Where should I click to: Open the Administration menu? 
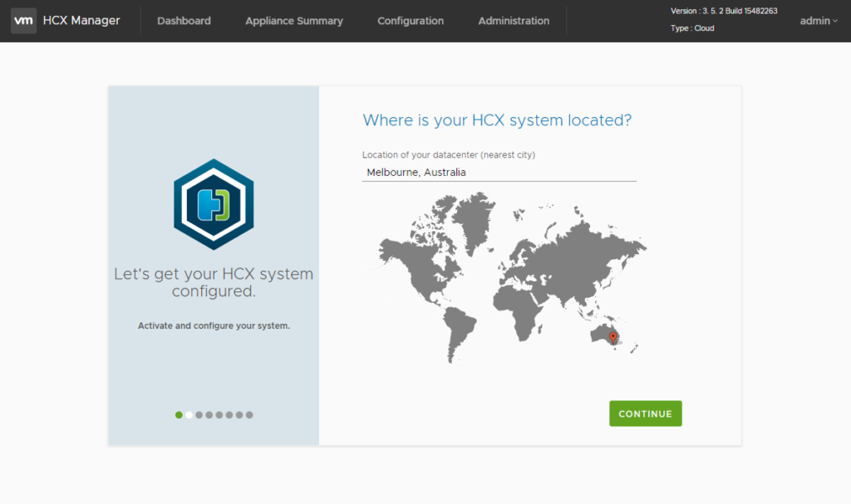point(514,21)
